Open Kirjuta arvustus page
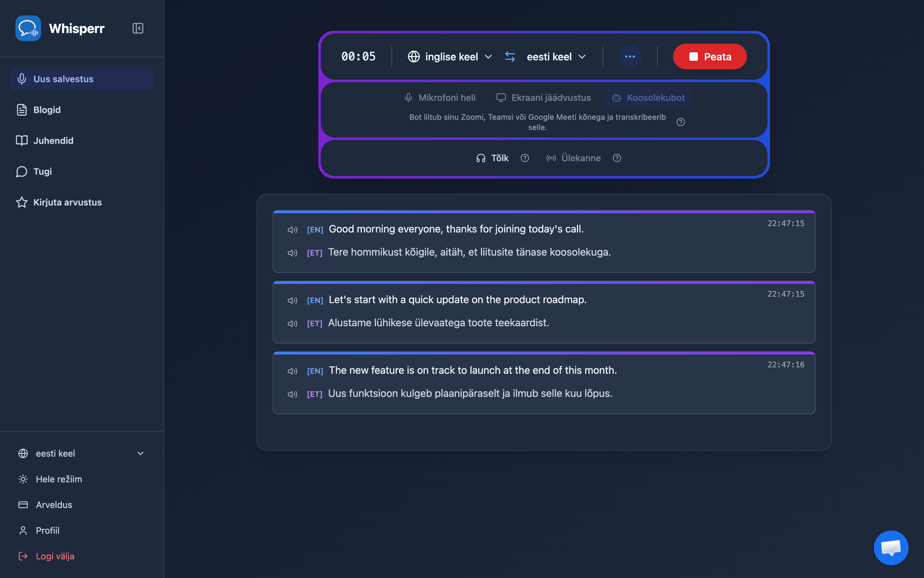Screen dimensions: 924x578 click(x=81, y=202)
